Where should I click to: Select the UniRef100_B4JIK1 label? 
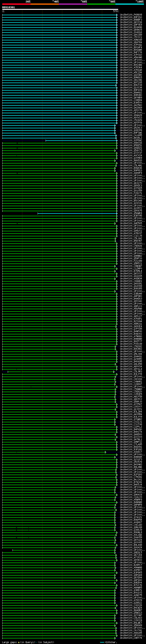pos(131,480)
